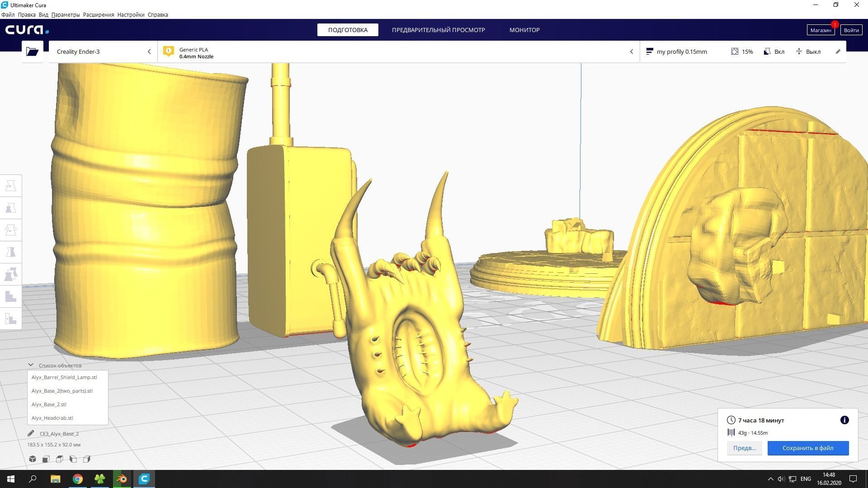Open File Explorer from taskbar
Screen dimensions: 868x488
[x=55, y=479]
